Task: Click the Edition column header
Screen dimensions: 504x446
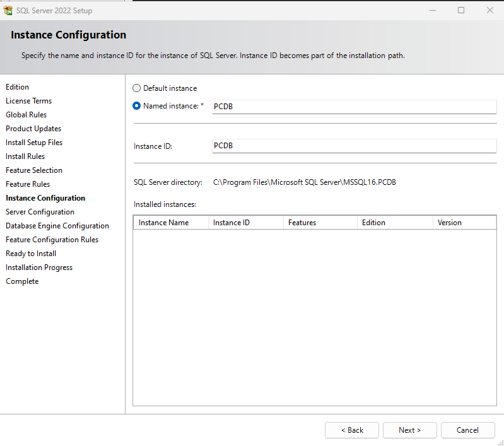Action: [x=395, y=223]
